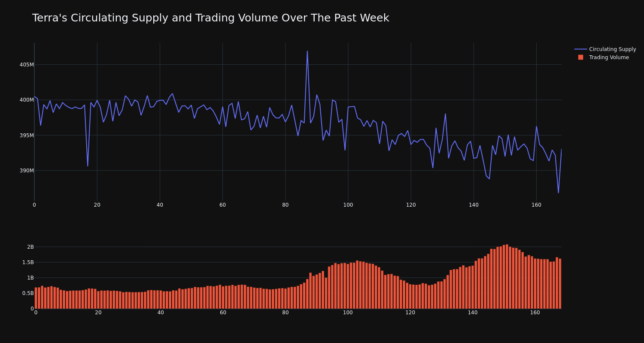
Task: Click the 40 tick on volume chart x-axis
Action: point(161,313)
